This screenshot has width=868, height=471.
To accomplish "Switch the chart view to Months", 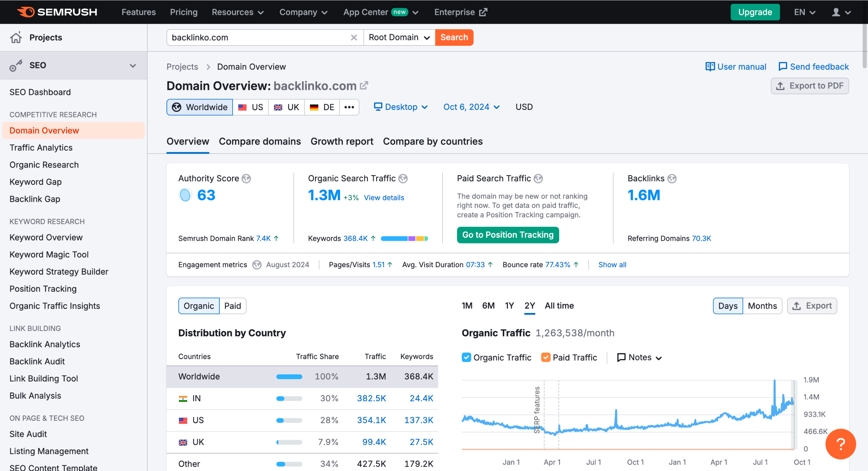I will [x=762, y=306].
